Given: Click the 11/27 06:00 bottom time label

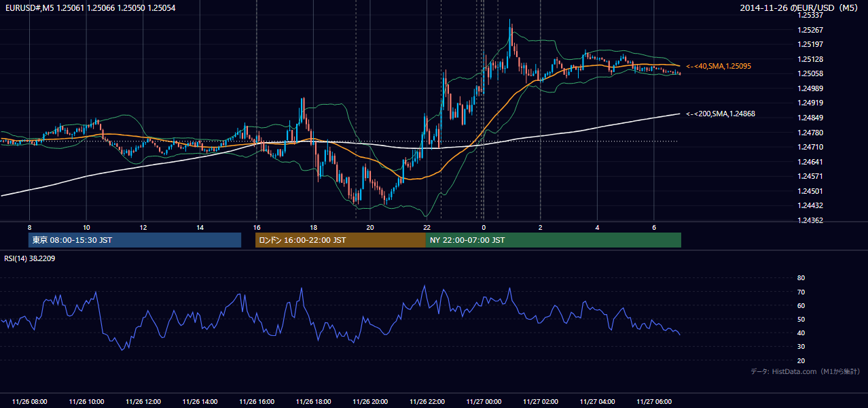Looking at the screenshot, I should (654, 402).
